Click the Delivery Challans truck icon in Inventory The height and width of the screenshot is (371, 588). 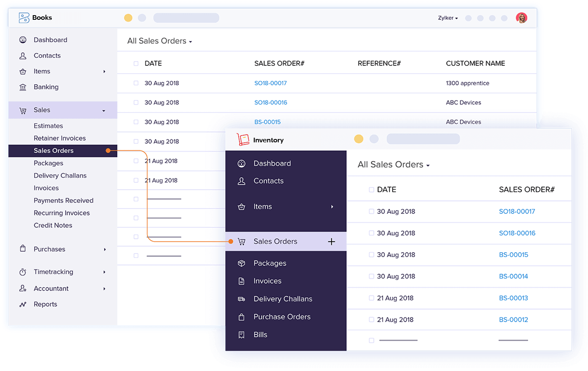coord(242,299)
